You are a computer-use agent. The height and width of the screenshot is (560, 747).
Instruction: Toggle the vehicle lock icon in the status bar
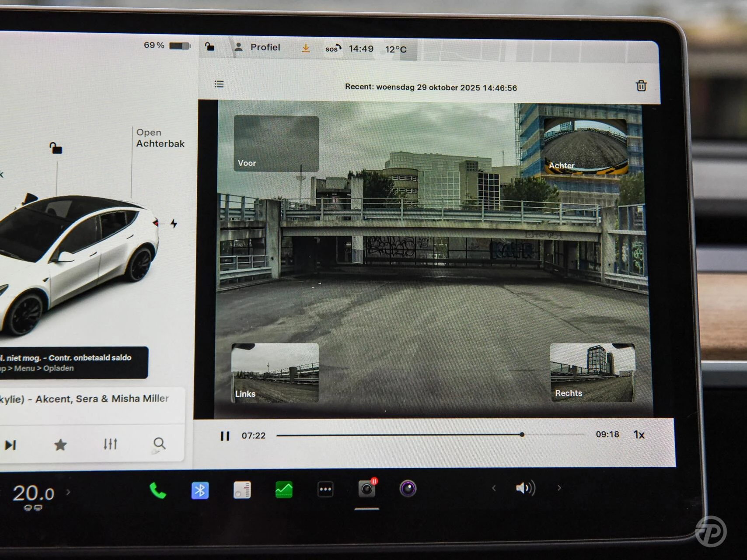(210, 47)
